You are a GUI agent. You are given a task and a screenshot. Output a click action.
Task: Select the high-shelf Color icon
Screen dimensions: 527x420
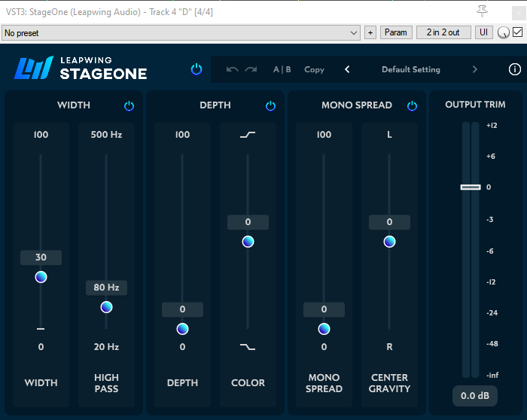248,135
